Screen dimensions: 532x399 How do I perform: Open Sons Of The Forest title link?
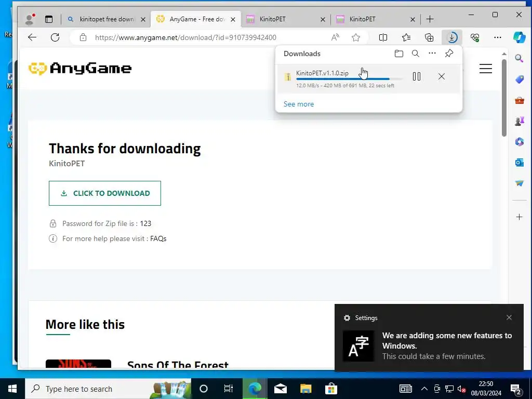pyautogui.click(x=178, y=365)
